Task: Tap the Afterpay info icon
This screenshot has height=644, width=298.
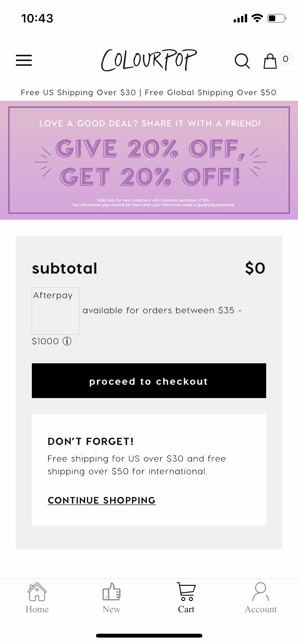Action: pyautogui.click(x=67, y=341)
